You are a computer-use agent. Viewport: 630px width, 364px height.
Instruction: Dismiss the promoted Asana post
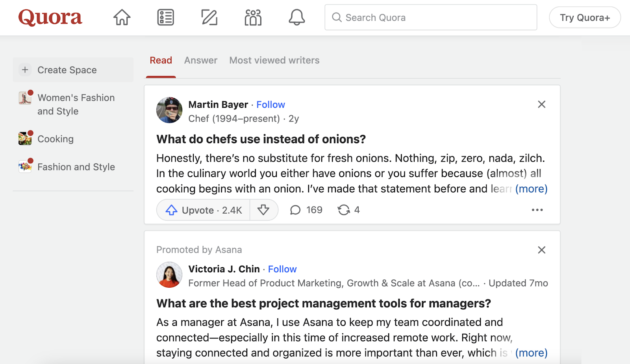(x=541, y=250)
